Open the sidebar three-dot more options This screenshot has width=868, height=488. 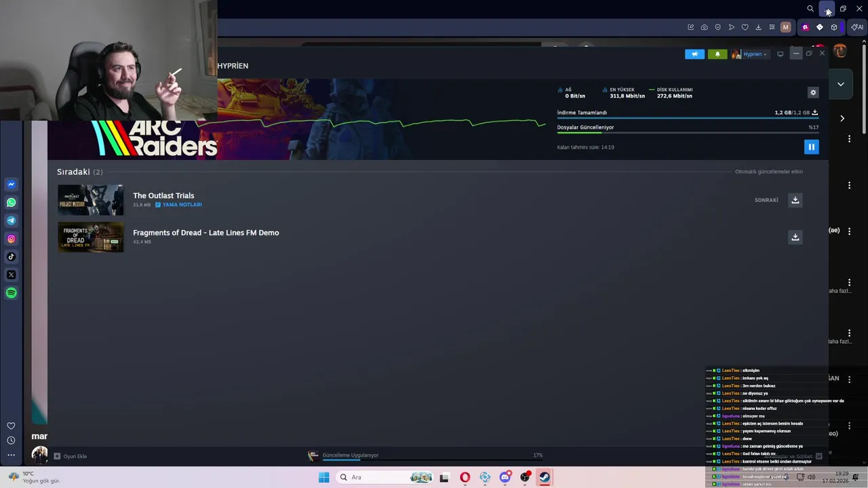(11, 455)
